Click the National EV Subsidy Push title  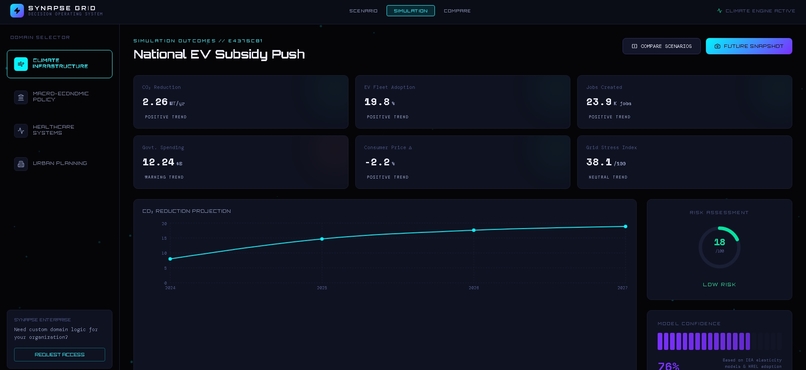coord(219,54)
